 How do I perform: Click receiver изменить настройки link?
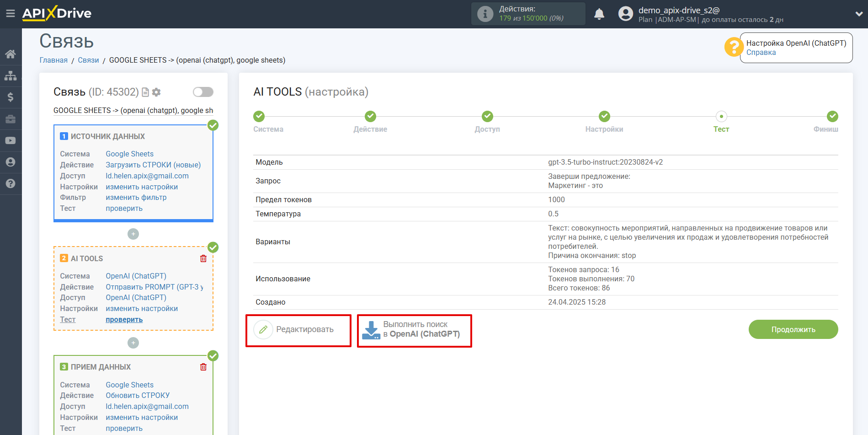[x=142, y=418]
